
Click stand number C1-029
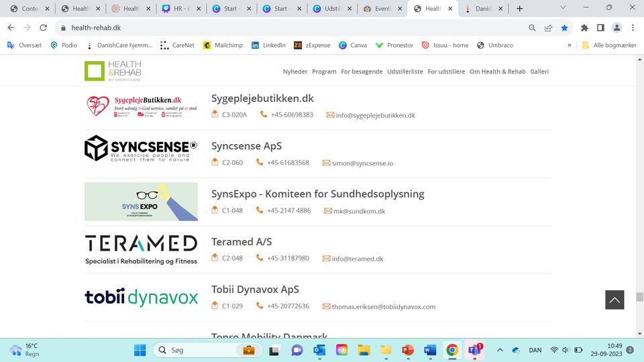(233, 306)
